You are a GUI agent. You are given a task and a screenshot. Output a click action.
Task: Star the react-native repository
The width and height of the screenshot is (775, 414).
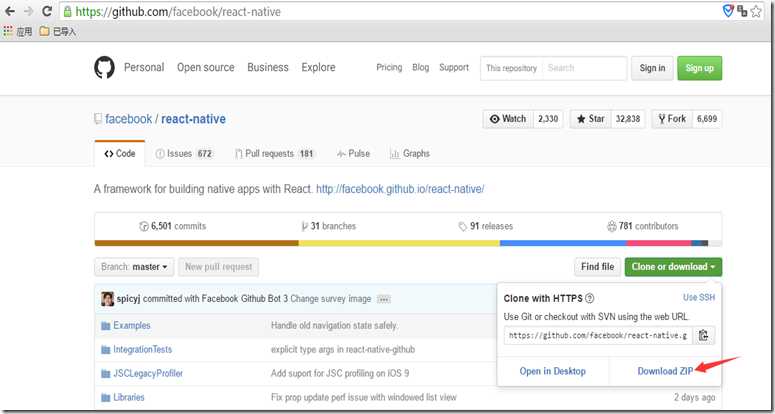click(x=590, y=119)
